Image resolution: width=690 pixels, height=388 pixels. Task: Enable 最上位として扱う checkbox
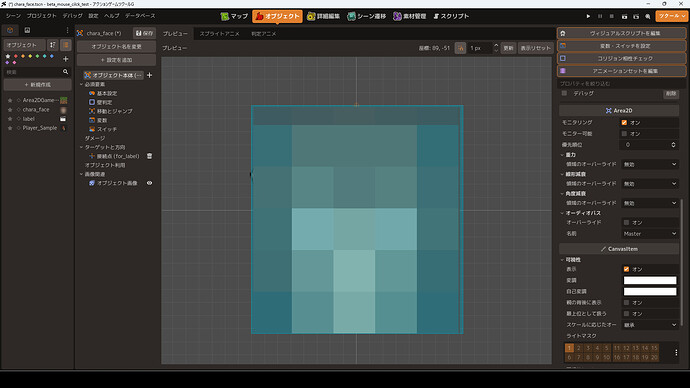tap(626, 314)
